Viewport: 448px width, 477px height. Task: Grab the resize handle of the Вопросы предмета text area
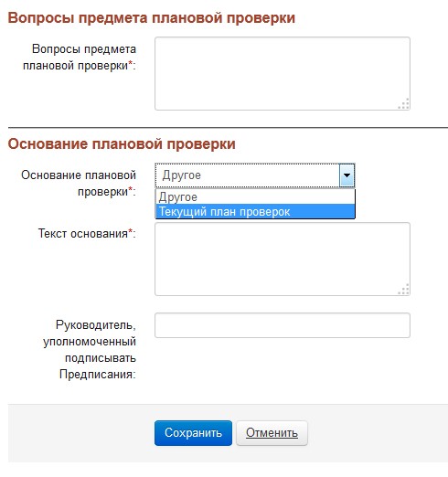404,104
